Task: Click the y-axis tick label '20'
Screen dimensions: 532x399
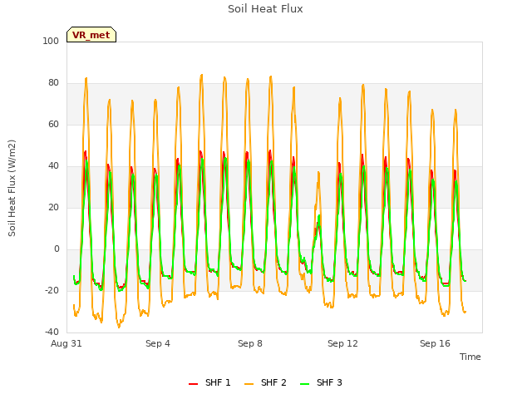Action: pyautogui.click(x=53, y=207)
